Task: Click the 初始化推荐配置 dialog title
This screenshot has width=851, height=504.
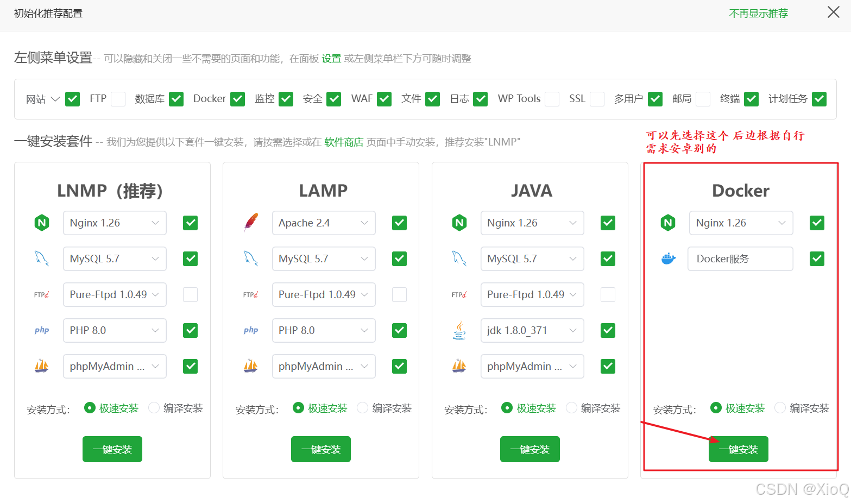Action: point(48,14)
